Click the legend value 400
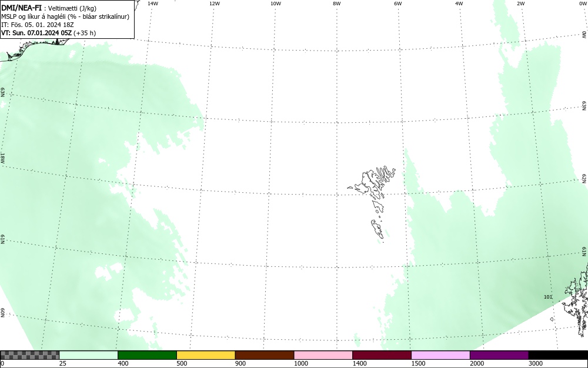 click(123, 363)
